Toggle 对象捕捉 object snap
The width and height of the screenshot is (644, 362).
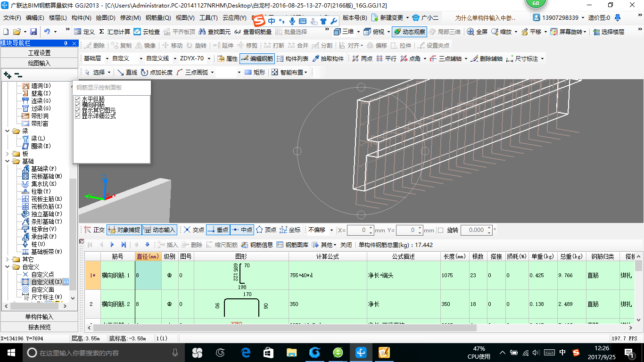[x=124, y=230]
